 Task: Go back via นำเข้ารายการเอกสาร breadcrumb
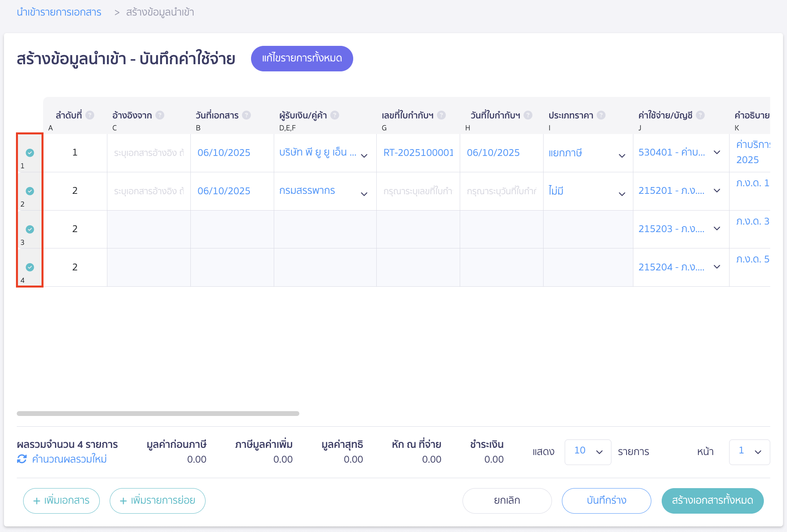pos(58,12)
